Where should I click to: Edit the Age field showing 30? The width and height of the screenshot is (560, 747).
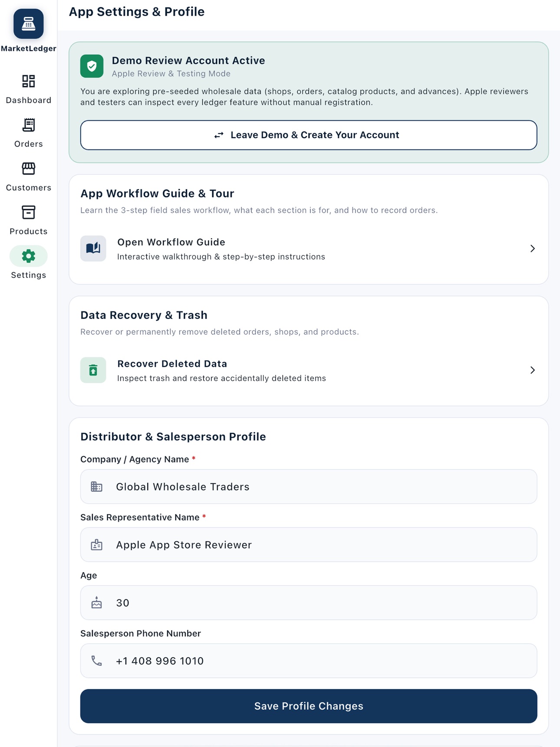(x=309, y=603)
